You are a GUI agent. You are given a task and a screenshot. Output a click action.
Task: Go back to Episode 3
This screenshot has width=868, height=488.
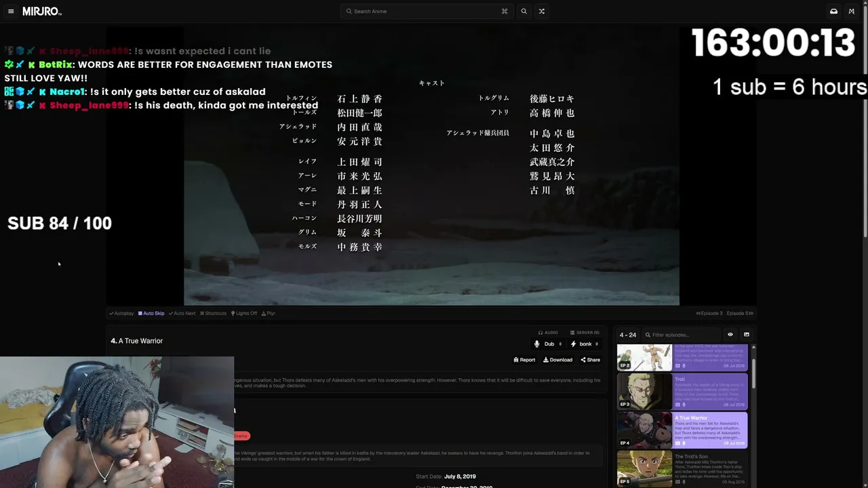click(709, 313)
